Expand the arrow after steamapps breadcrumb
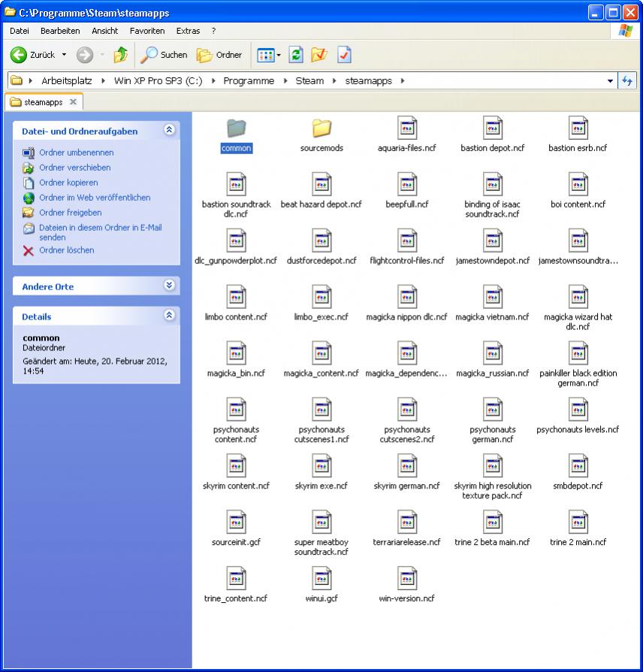This screenshot has width=643, height=672. (402, 80)
